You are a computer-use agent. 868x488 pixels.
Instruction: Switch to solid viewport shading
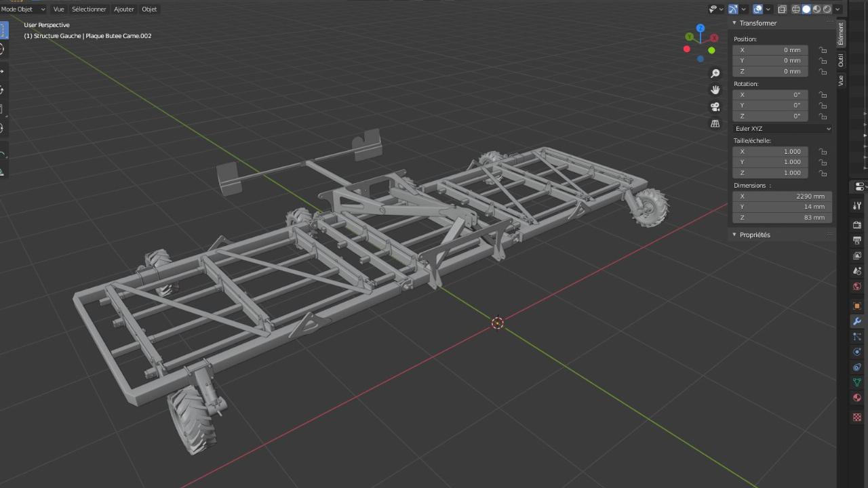click(806, 9)
